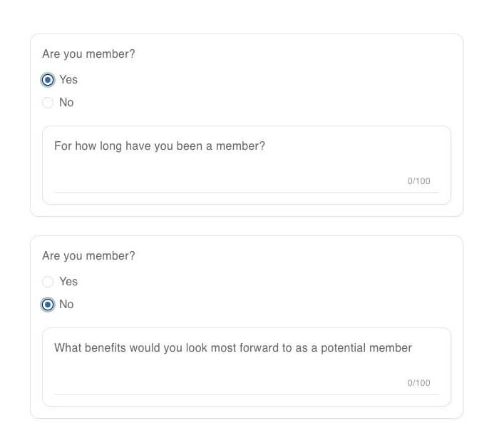489x448 pixels.
Task: Click the "No" label text in the benefits card
Action: coord(66,305)
